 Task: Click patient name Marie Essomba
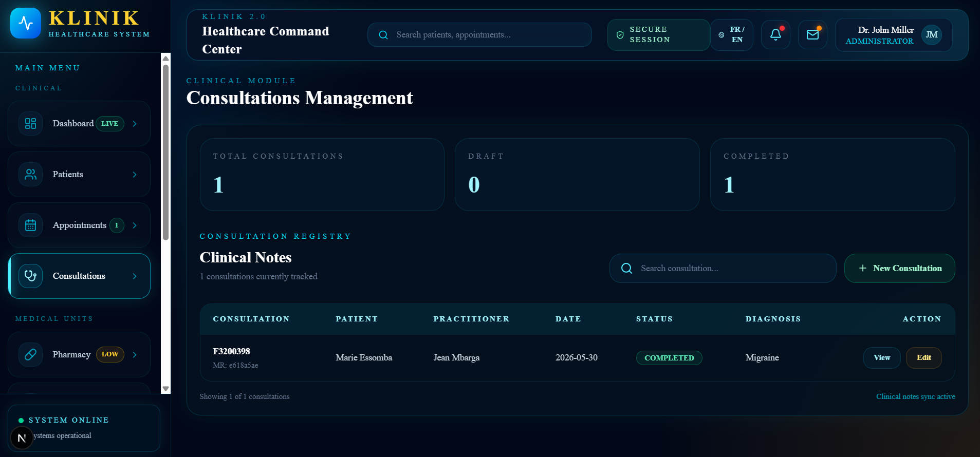364,358
